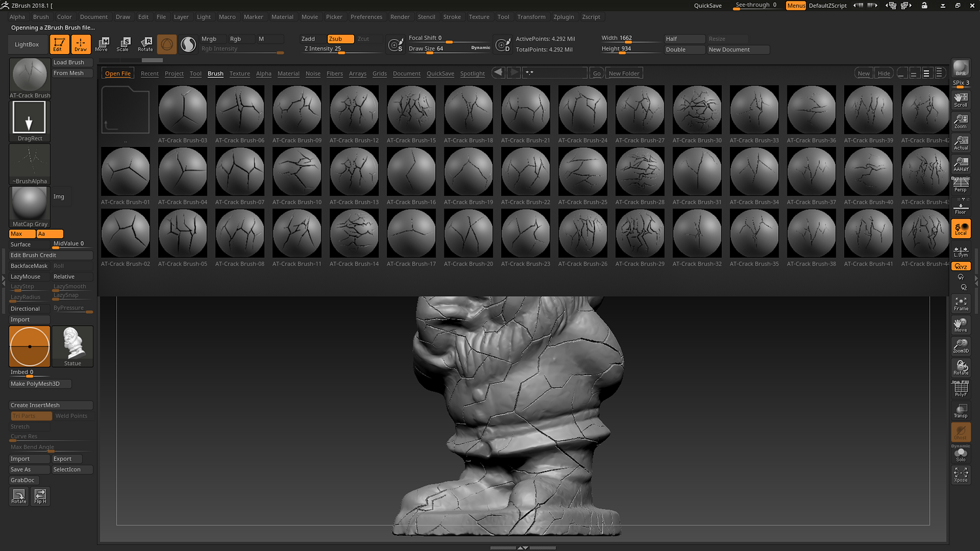
Task: Toggle the Gizmo 3D icon
Action: 167,44
